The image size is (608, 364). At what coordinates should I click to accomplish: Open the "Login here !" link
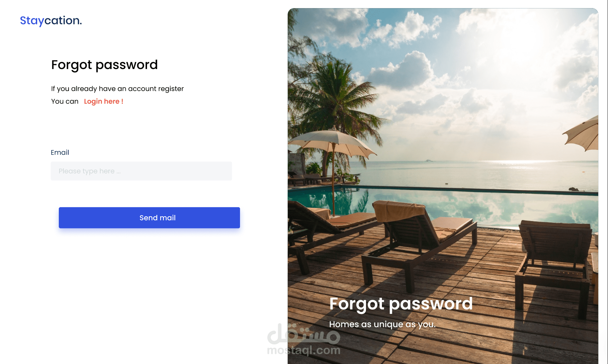103,101
